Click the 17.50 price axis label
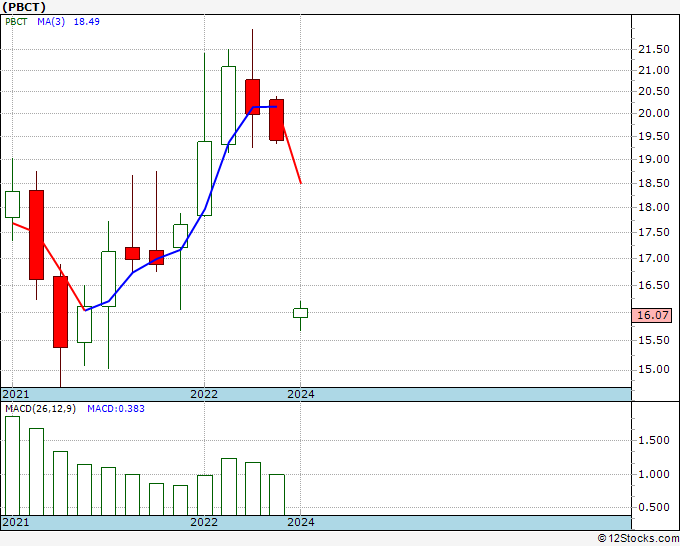Screen dimensions: 680x546 point(654,232)
